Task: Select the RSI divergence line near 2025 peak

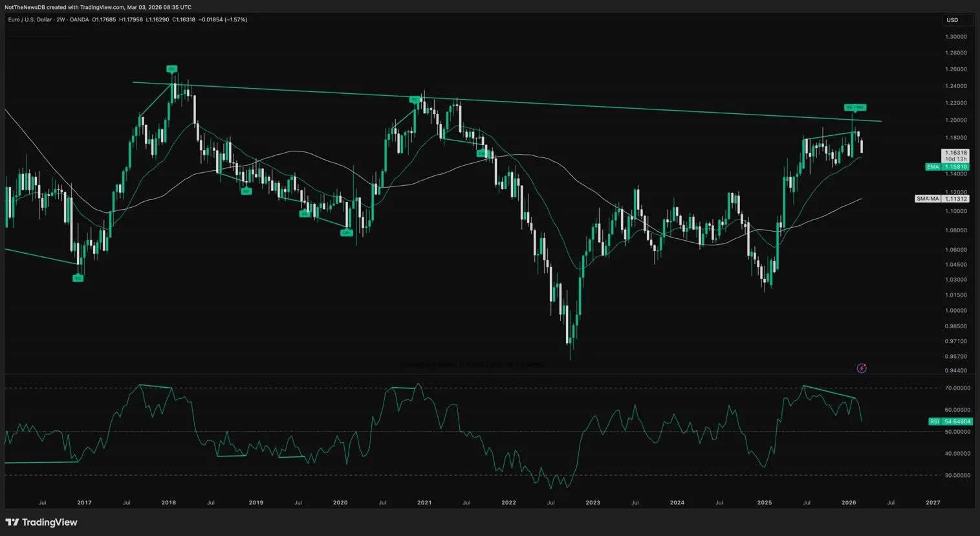Action: 829,392
